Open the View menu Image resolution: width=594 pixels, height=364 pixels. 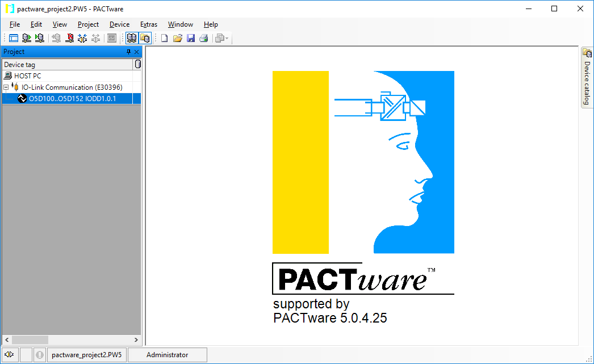coord(60,24)
